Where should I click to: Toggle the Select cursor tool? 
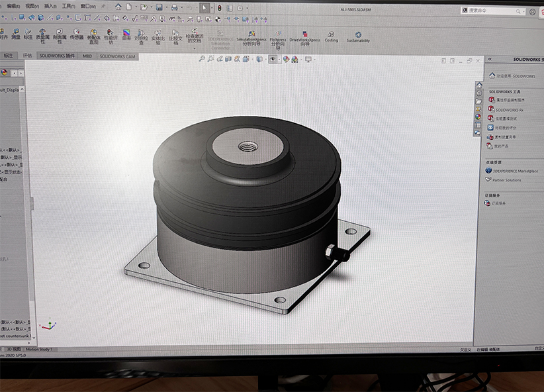[x=204, y=7]
